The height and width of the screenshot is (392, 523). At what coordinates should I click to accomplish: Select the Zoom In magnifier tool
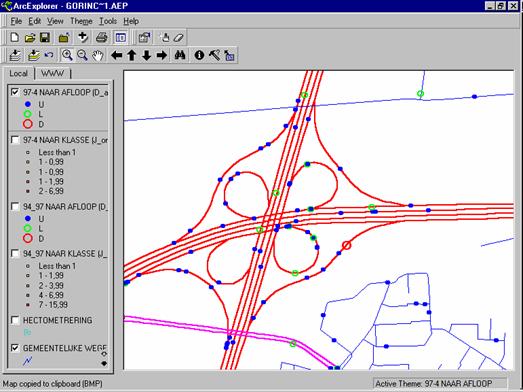(x=67, y=55)
